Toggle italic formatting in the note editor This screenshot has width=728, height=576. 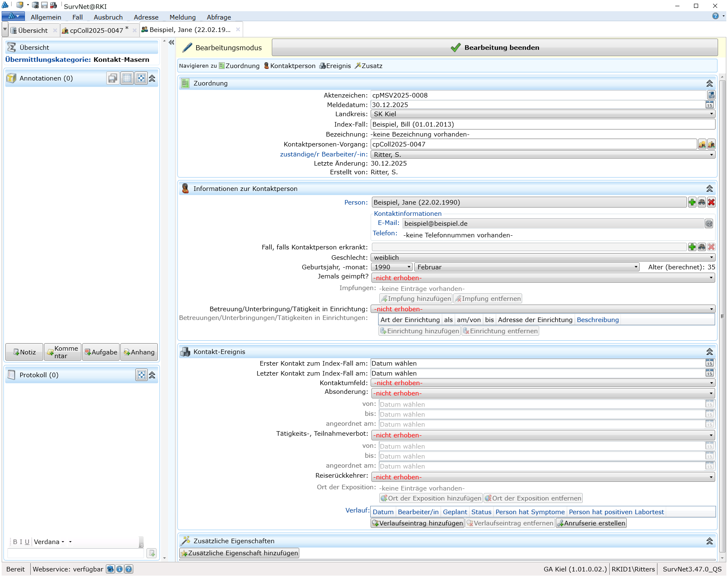[21, 542]
